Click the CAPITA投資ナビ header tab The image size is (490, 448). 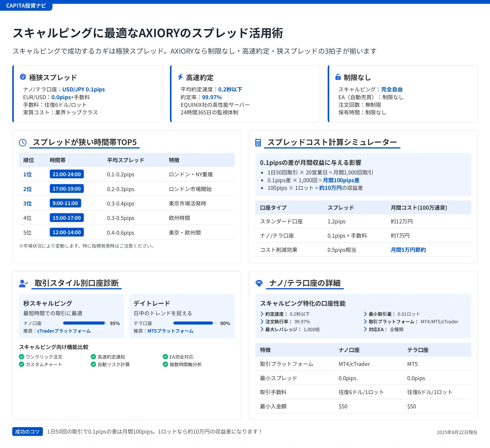click(26, 5)
